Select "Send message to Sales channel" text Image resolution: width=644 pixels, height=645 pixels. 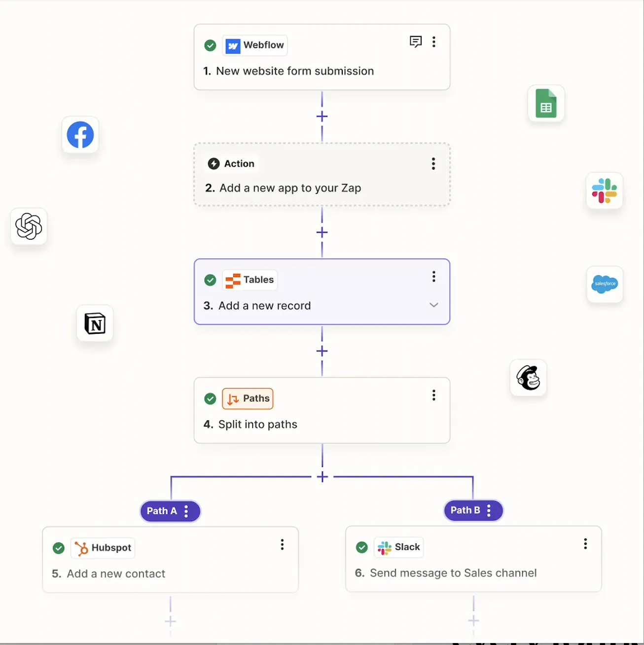(x=453, y=573)
